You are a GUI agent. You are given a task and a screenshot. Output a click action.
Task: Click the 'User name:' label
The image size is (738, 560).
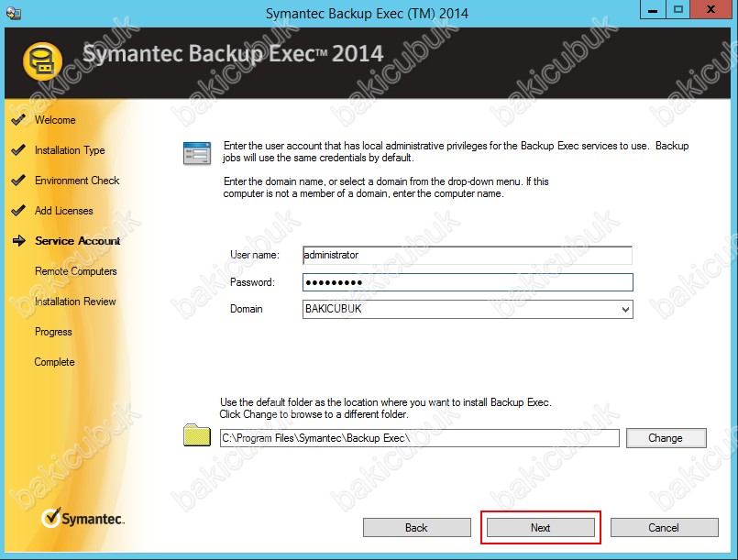(x=255, y=255)
